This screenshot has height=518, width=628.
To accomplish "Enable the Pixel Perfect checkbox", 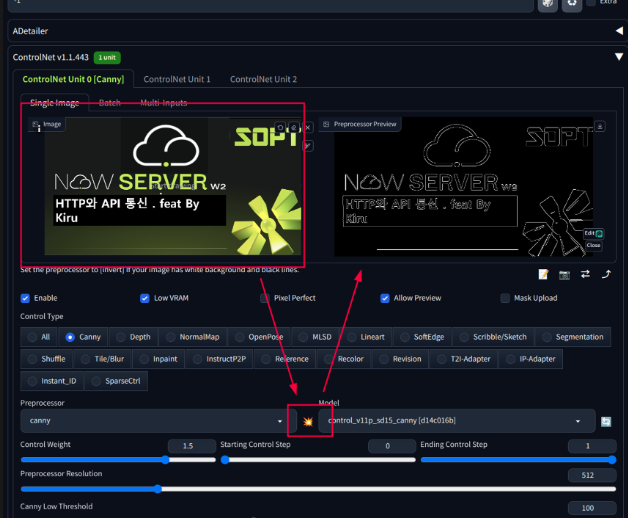I will (x=264, y=298).
